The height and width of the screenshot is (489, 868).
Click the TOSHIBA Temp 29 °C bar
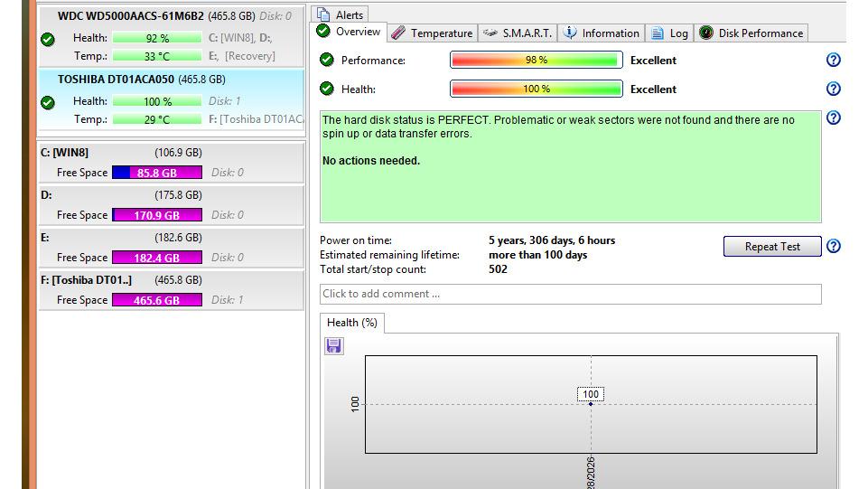157,119
